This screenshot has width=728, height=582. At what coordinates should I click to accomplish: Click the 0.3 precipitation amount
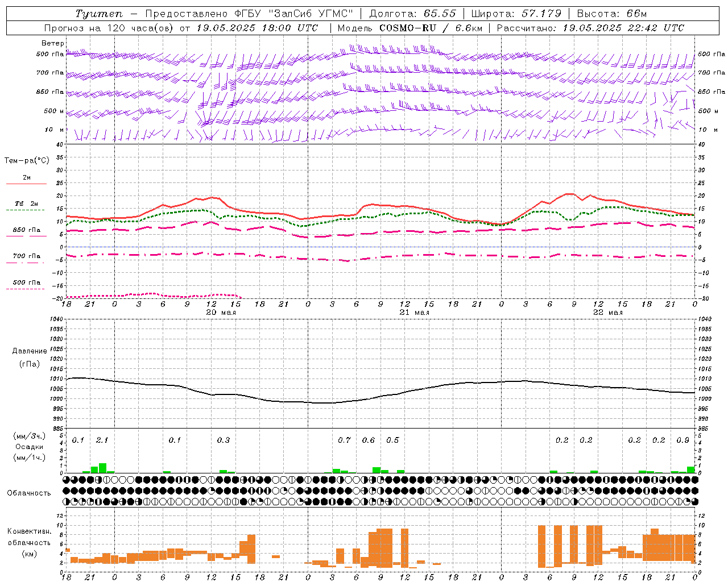pos(224,440)
